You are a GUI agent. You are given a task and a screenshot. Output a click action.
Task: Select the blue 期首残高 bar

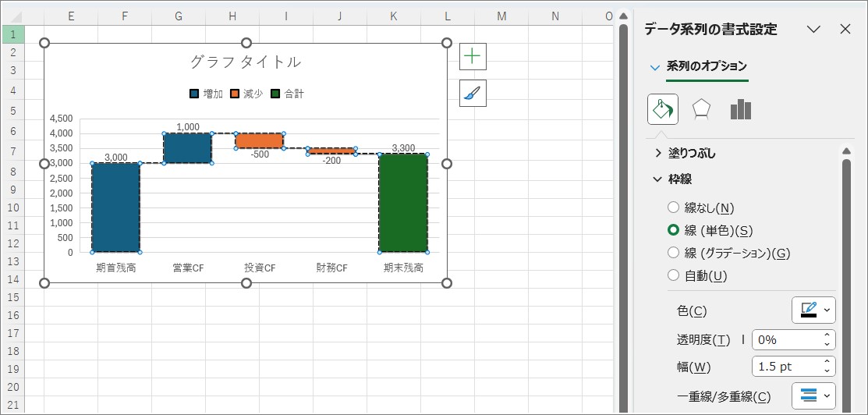pos(115,207)
